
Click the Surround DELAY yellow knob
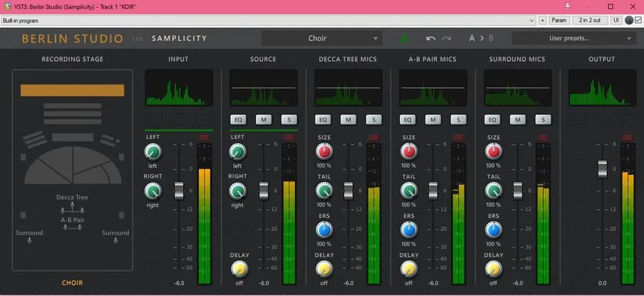[493, 269]
